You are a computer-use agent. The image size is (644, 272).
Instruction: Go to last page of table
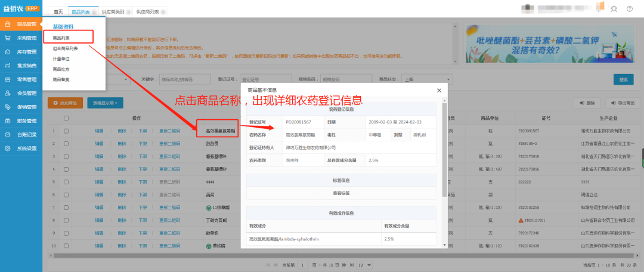click(x=352, y=265)
